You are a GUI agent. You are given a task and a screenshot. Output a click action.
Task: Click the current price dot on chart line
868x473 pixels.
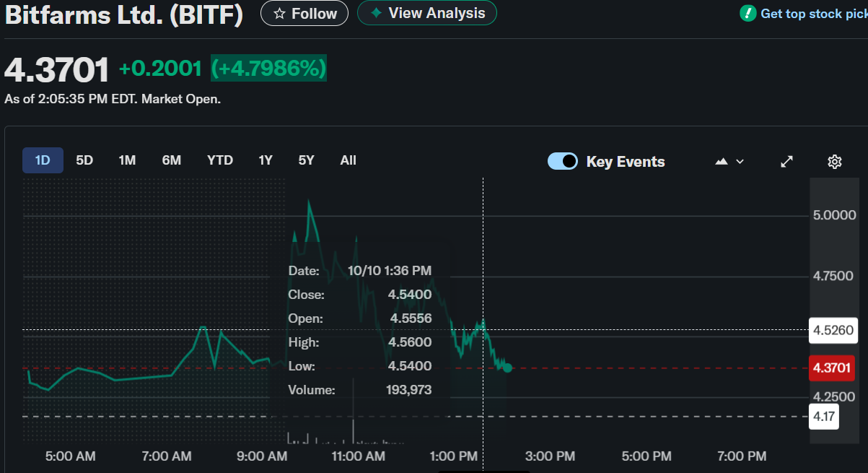pyautogui.click(x=507, y=368)
